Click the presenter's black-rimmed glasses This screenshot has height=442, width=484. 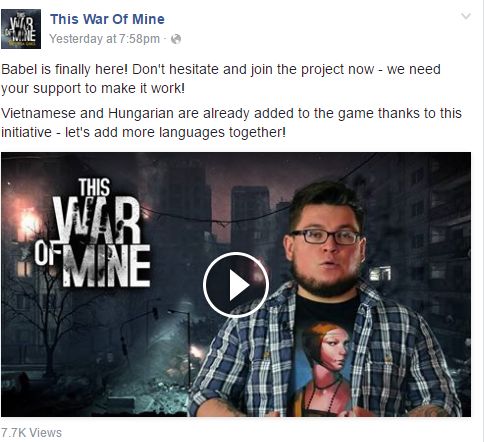coord(325,236)
